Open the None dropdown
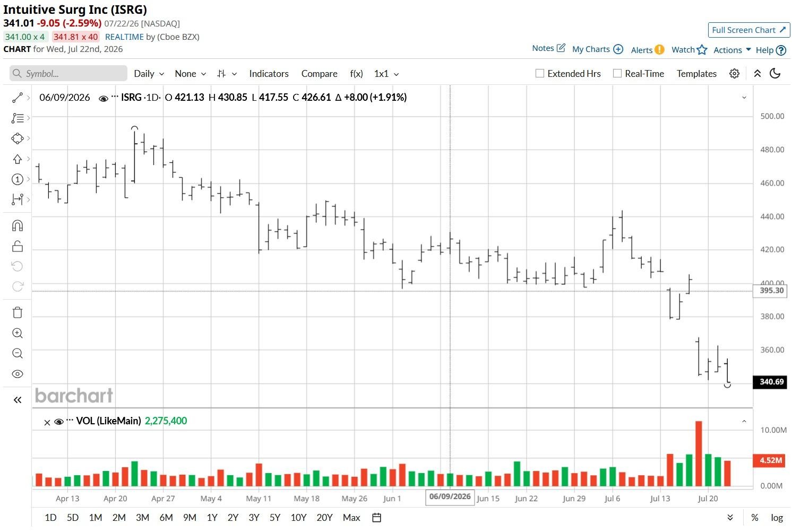Screen dimensions: 792x532 (191, 74)
